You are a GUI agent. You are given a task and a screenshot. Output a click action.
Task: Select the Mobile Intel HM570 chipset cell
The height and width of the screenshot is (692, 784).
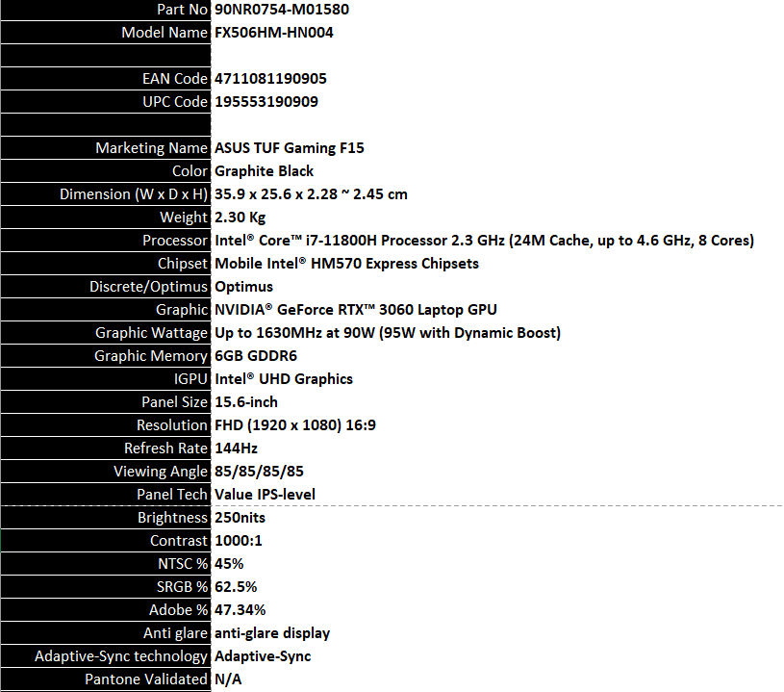point(346,264)
